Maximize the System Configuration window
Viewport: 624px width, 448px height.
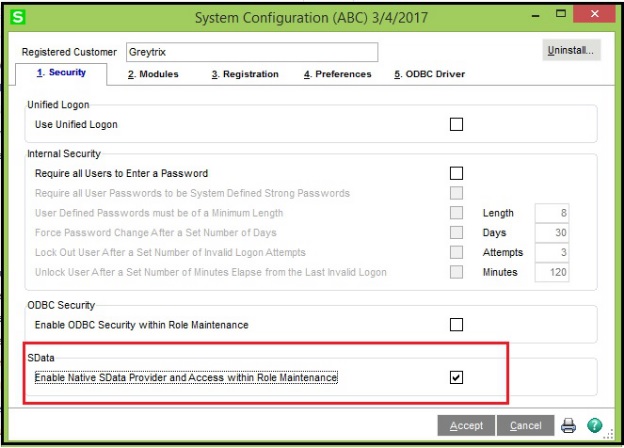click(x=561, y=14)
